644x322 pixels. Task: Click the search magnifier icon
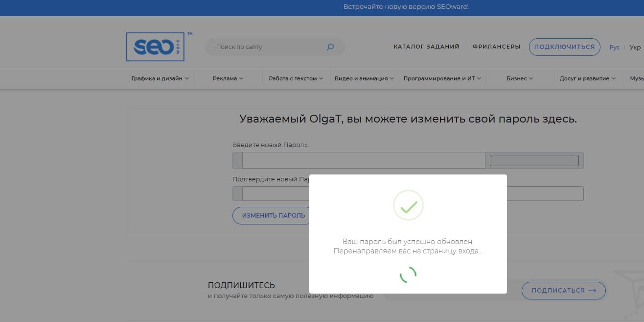pos(330,47)
